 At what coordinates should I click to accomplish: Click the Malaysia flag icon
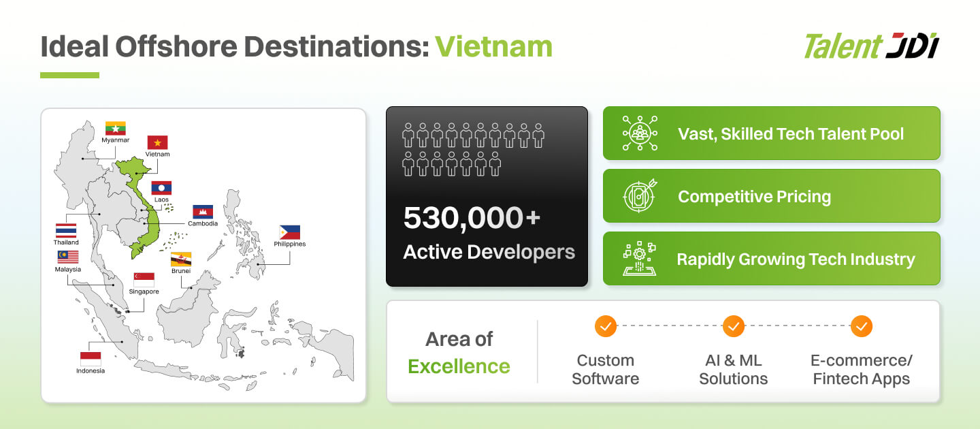[68, 257]
